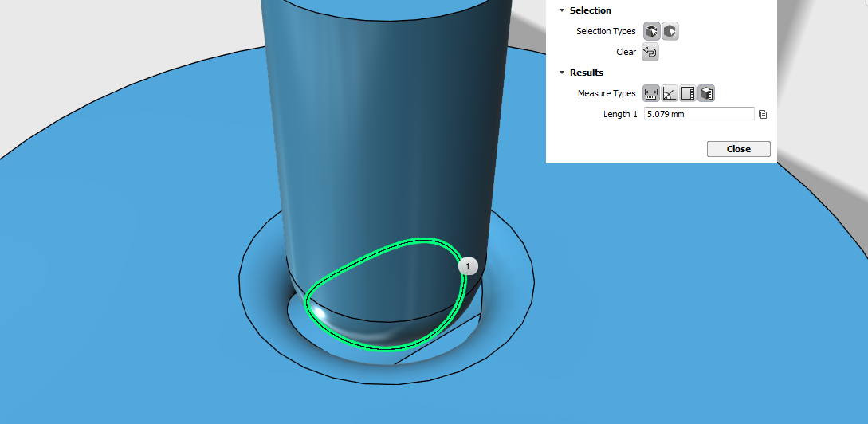
Task: Click the 'Measure Types' label
Action: coord(607,93)
